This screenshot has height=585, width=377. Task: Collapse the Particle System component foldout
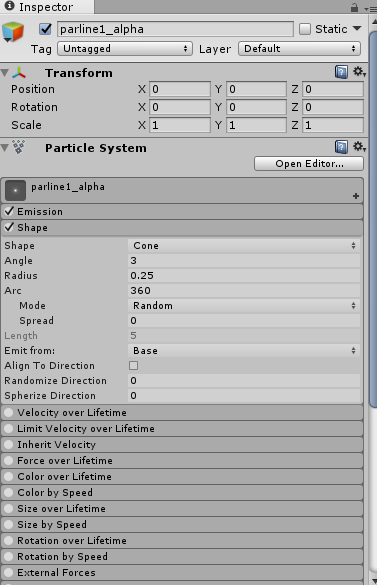point(5,148)
